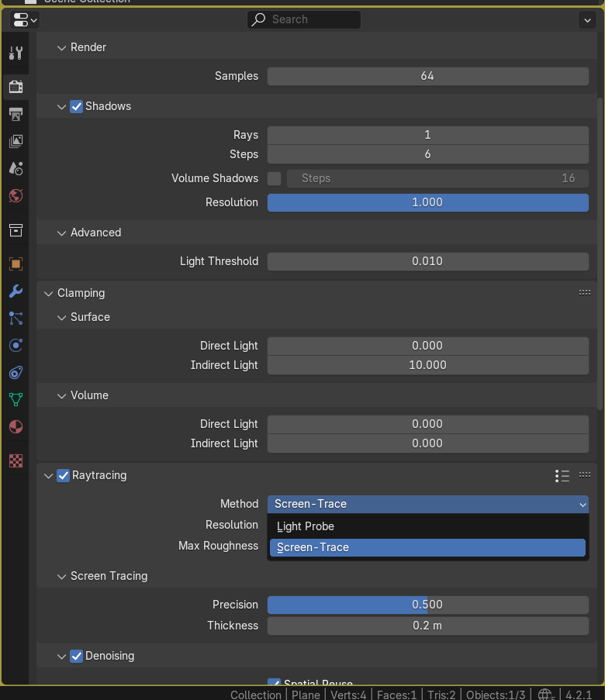Enable the Volume Shadows checkbox
Image resolution: width=605 pixels, height=700 pixels.
[x=275, y=178]
